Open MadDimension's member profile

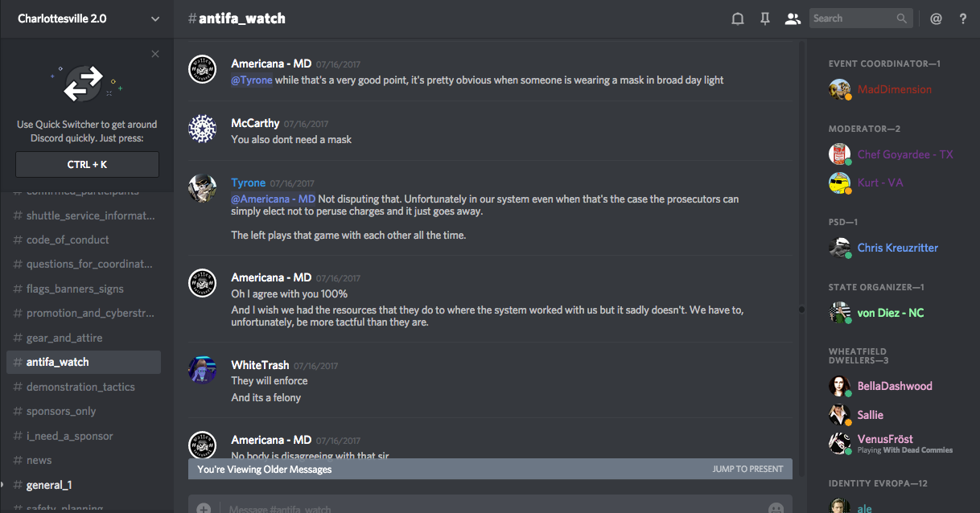point(894,89)
